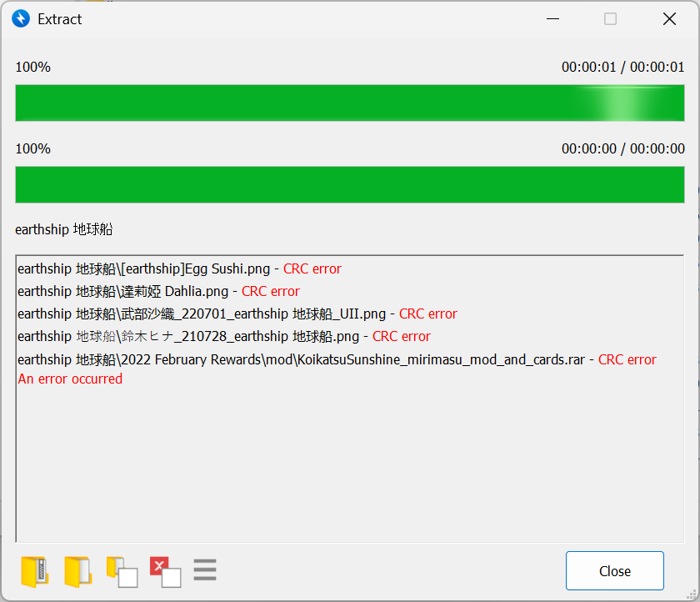
Task: Select the 210728 earthship png error row
Action: click(x=223, y=336)
